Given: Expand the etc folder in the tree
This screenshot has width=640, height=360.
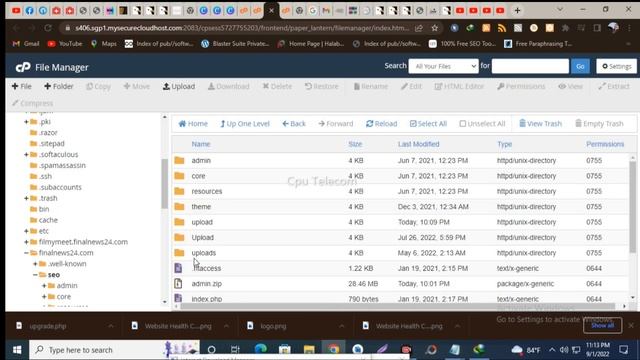Looking at the screenshot, I should (26, 231).
